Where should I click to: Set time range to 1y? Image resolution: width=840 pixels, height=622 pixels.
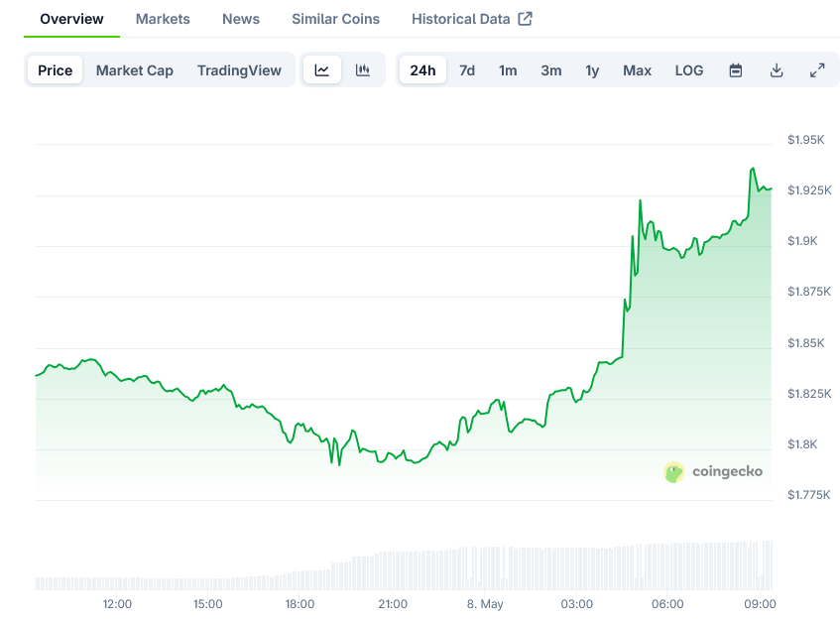[592, 70]
